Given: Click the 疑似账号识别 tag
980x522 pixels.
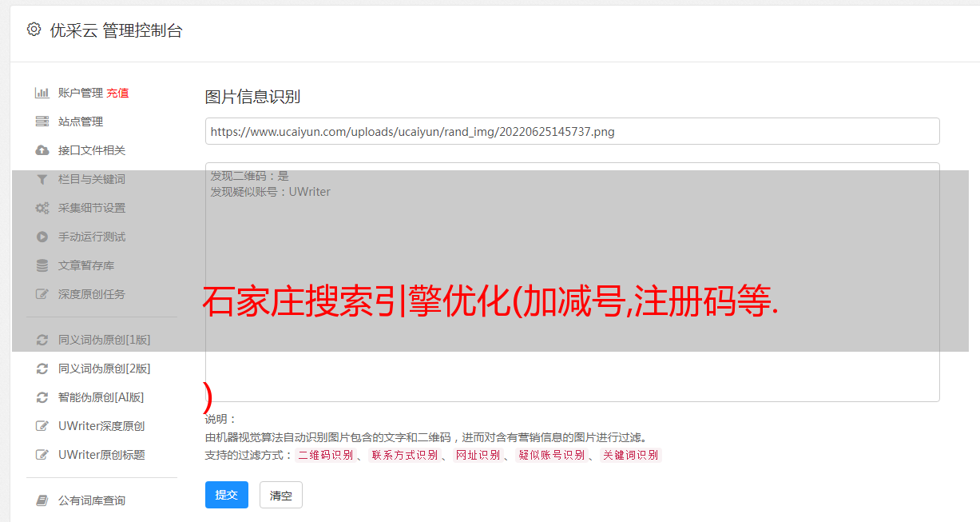Looking at the screenshot, I should tap(551, 455).
